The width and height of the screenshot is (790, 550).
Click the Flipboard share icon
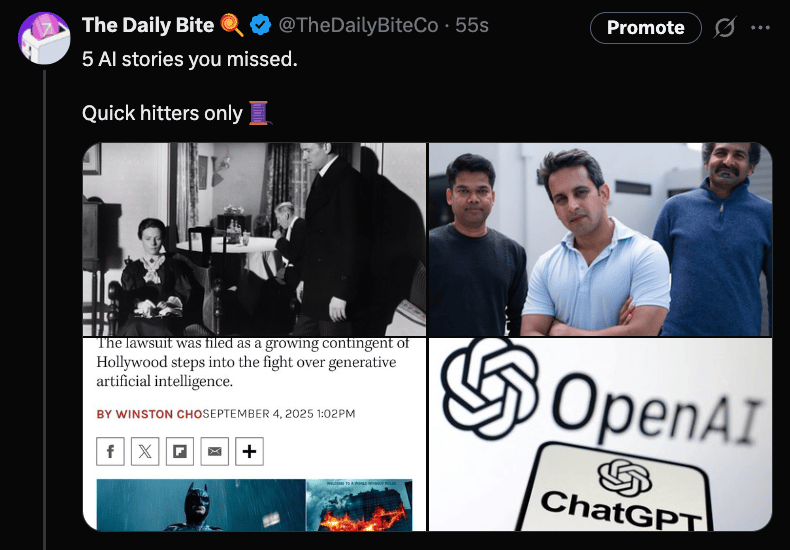[x=180, y=451]
